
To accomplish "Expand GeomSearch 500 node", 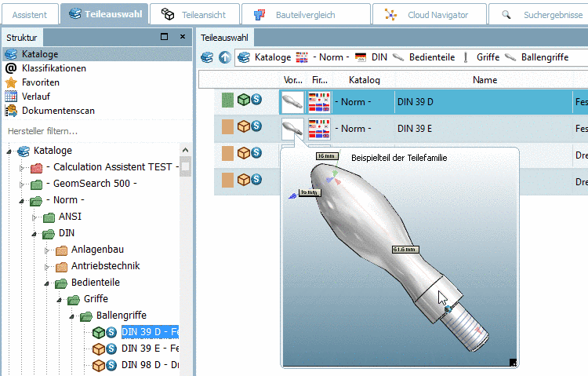I will (x=22, y=184).
